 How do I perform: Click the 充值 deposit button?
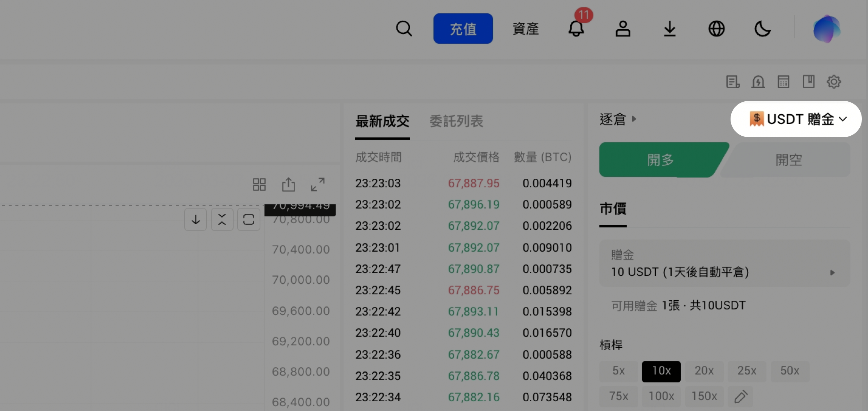click(x=463, y=29)
